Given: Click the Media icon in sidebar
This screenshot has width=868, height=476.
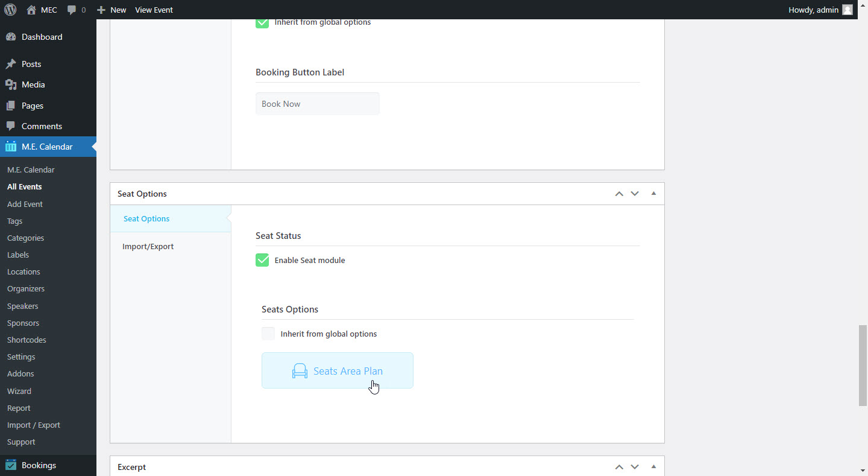Looking at the screenshot, I should (x=11, y=84).
